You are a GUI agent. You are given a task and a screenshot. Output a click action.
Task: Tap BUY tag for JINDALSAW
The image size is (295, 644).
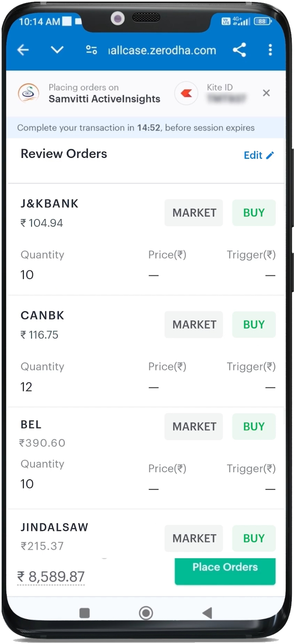(x=254, y=538)
